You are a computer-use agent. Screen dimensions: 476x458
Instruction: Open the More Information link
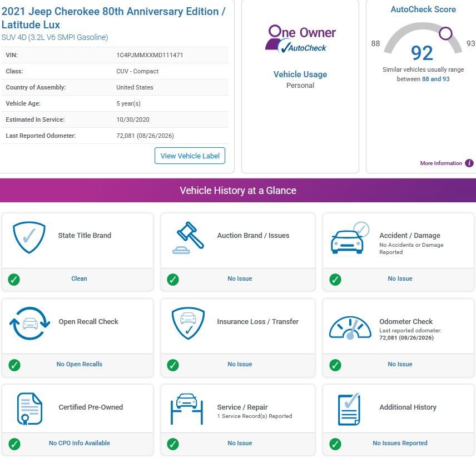pyautogui.click(x=441, y=163)
